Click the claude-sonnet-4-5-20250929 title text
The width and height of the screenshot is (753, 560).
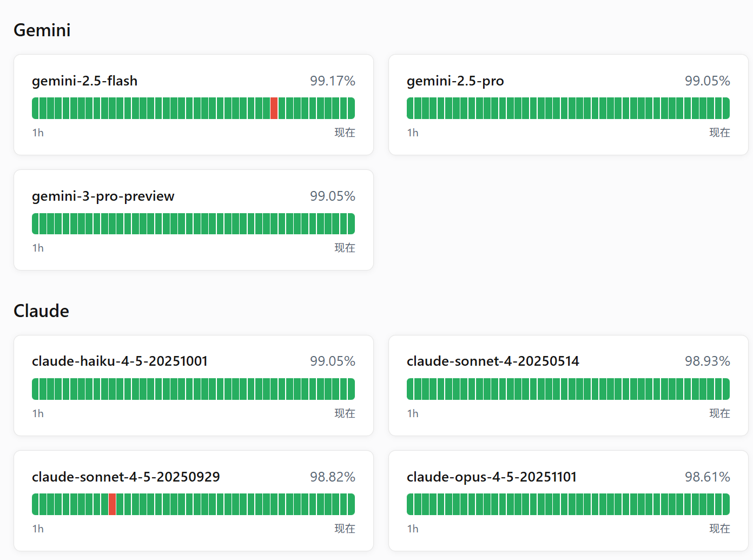(125, 477)
